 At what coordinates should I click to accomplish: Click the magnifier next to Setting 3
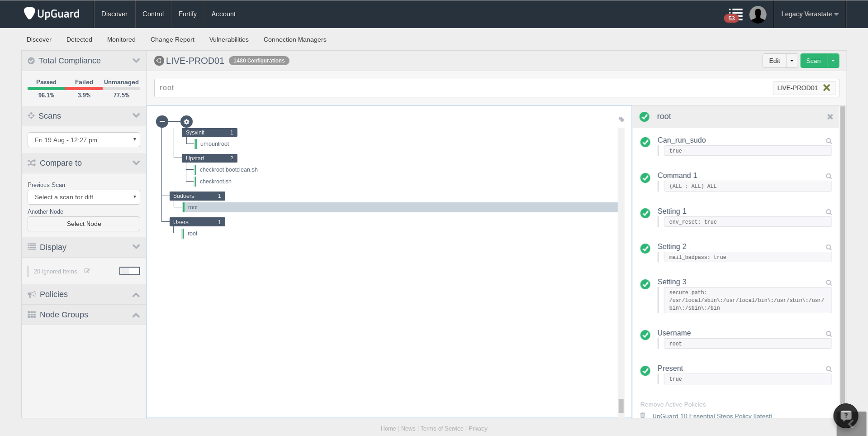tap(829, 283)
